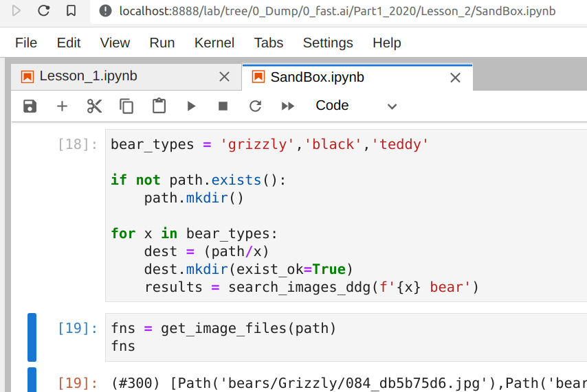Paste cell using the clipboard icon

pos(159,106)
